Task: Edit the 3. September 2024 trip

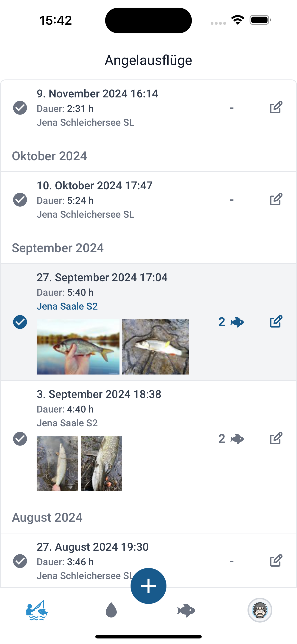Action: (276, 438)
